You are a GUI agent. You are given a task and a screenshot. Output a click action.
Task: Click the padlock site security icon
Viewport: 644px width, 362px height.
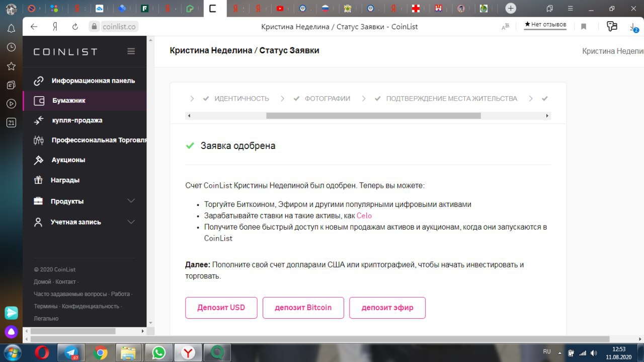pos(93,27)
